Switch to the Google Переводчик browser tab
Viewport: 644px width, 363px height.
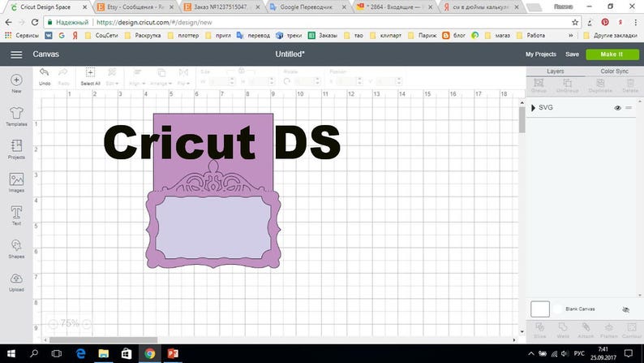coord(307,7)
